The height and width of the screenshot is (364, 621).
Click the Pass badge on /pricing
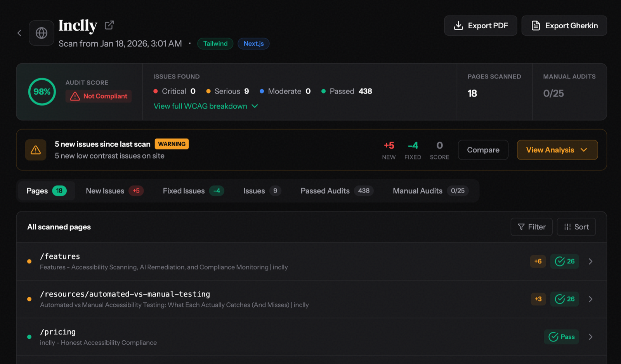(x=561, y=337)
